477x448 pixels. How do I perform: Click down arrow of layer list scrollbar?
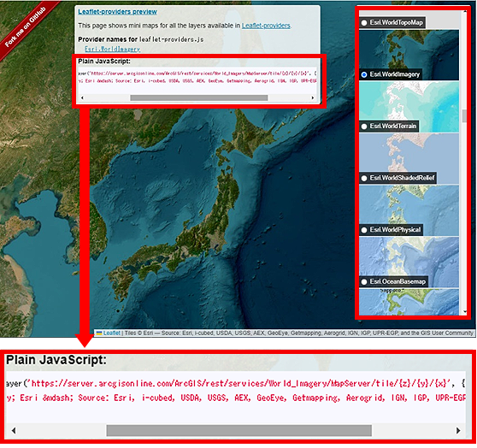click(x=465, y=311)
